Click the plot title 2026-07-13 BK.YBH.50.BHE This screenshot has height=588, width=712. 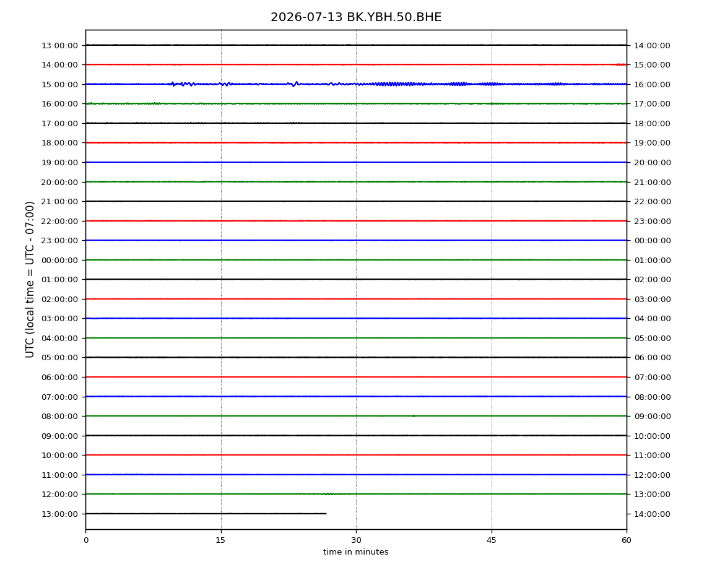tap(356, 17)
